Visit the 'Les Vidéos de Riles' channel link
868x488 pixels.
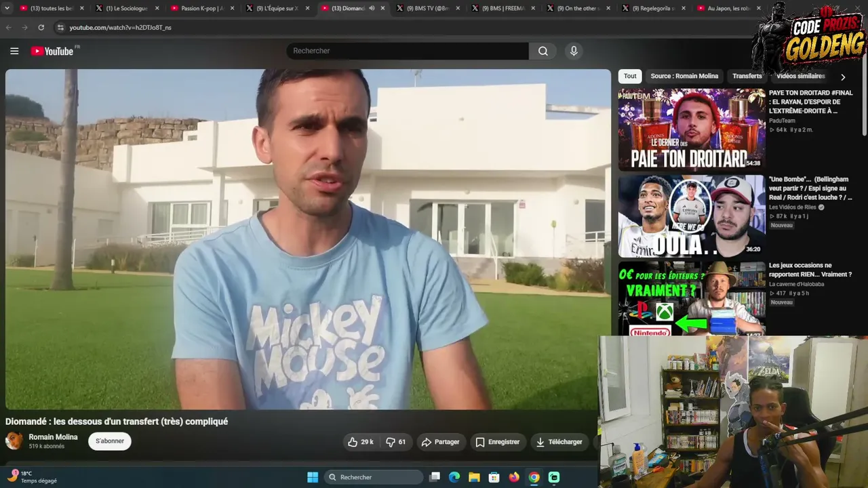793,207
